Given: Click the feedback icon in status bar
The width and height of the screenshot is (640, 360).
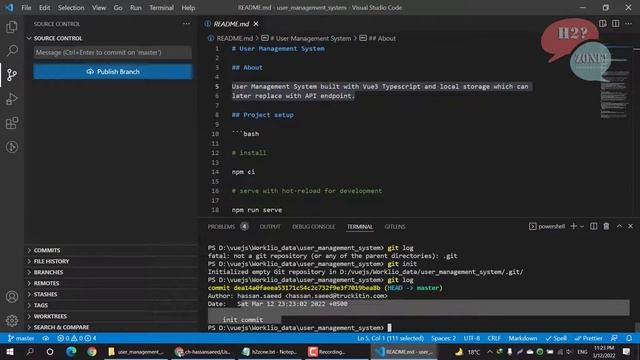Looking at the screenshot, I should [614, 338].
